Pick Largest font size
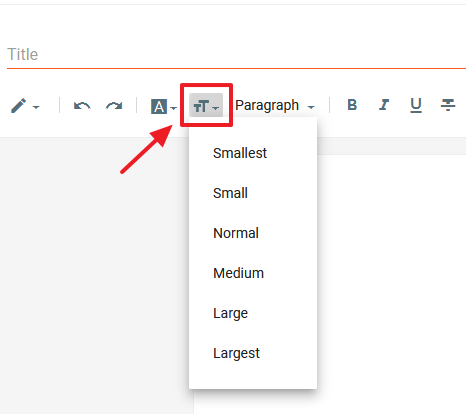 (x=253, y=353)
